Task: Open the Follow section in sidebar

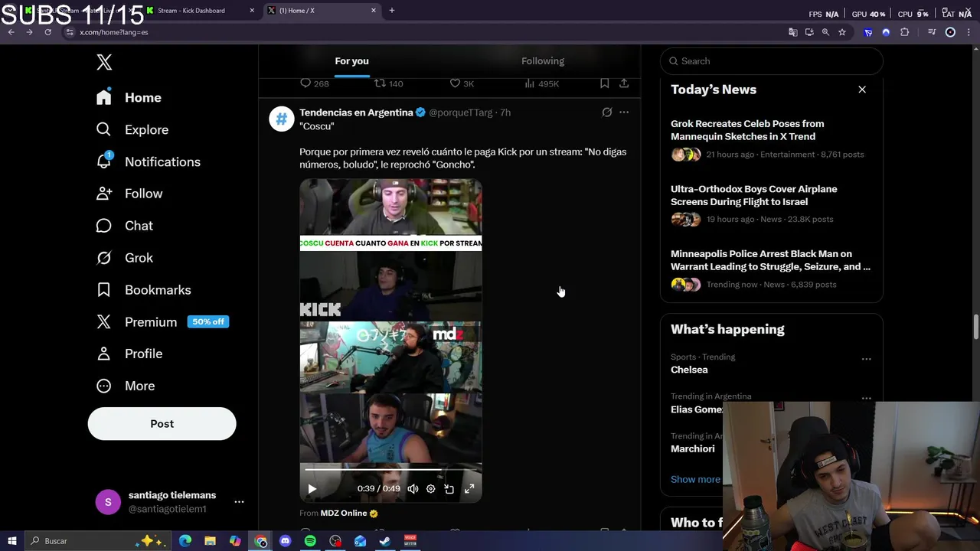Action: click(x=129, y=194)
